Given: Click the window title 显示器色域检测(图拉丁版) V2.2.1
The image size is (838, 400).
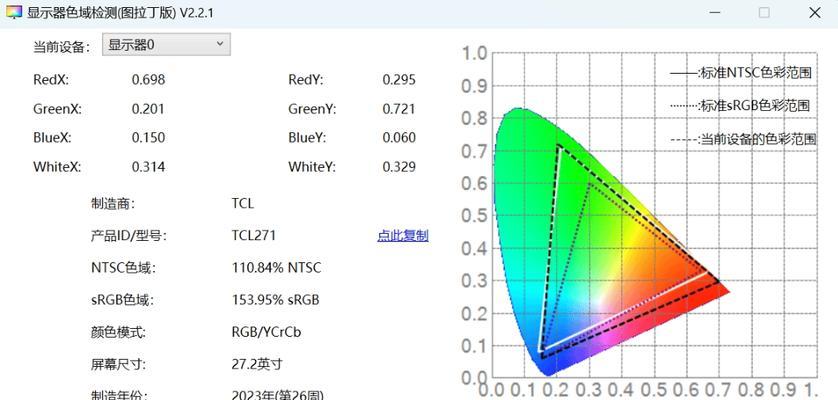Looking at the screenshot, I should [x=120, y=12].
